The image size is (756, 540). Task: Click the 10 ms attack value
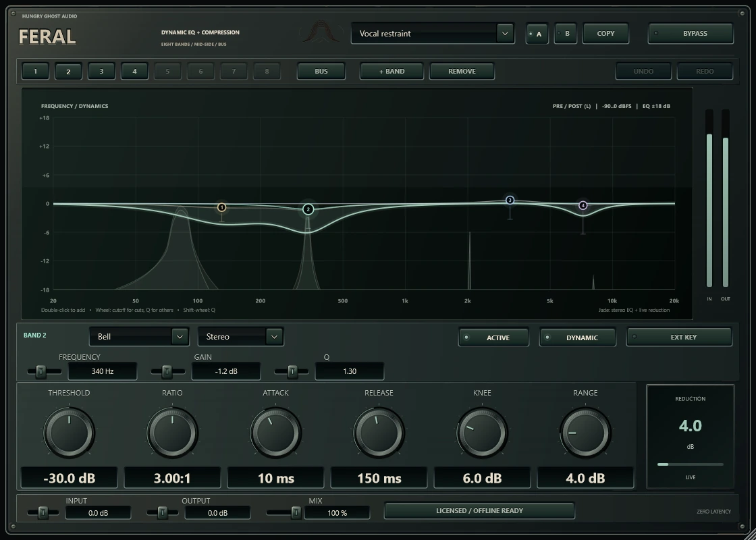point(275,478)
